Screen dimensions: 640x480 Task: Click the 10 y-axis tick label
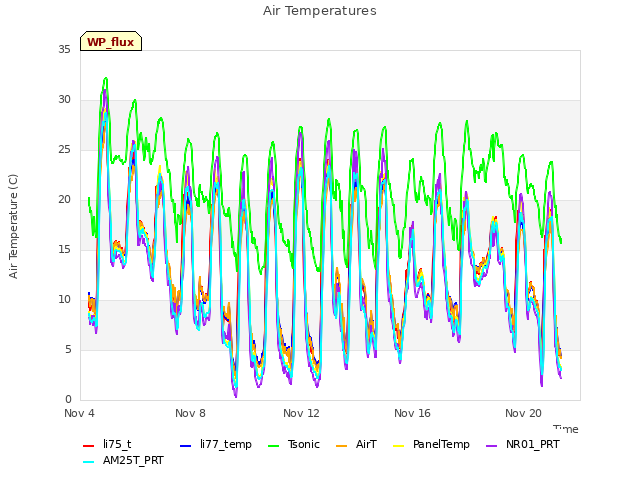[64, 299]
